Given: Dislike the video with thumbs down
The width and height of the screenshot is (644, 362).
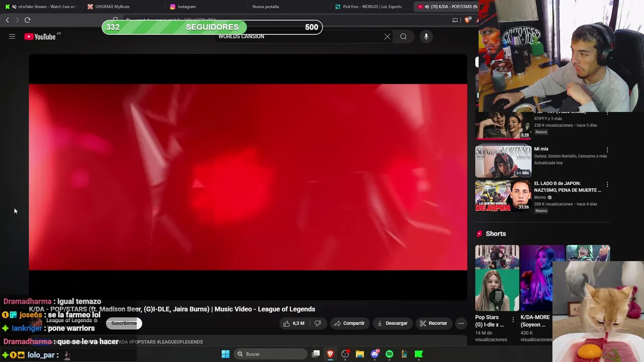Looking at the screenshot, I should pyautogui.click(x=318, y=323).
